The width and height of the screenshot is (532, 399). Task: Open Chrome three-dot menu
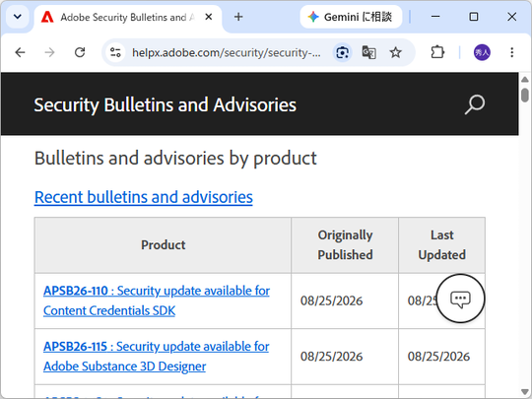511,52
